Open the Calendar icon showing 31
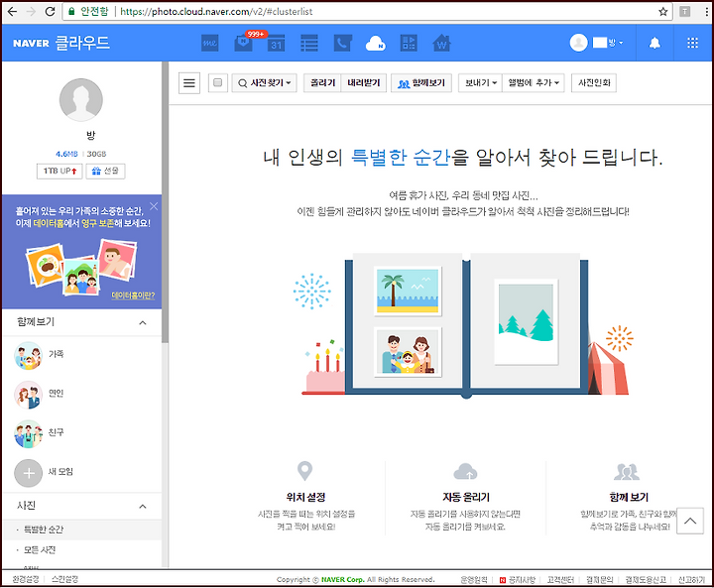 277,44
